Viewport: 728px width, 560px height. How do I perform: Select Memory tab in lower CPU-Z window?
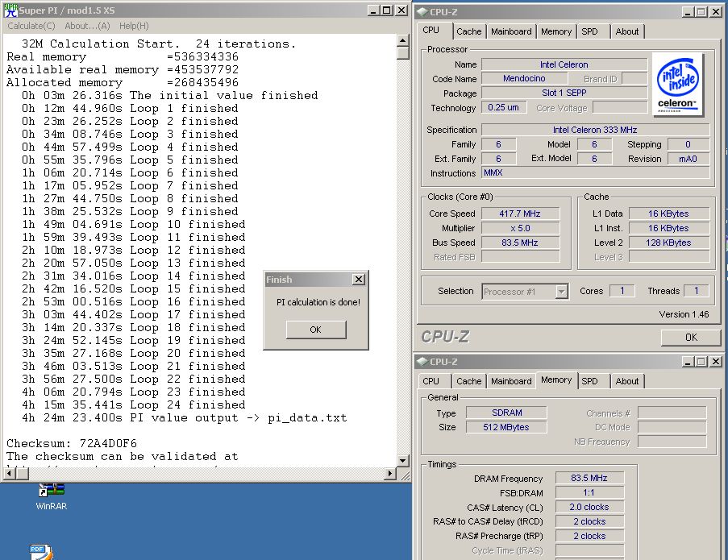[556, 380]
